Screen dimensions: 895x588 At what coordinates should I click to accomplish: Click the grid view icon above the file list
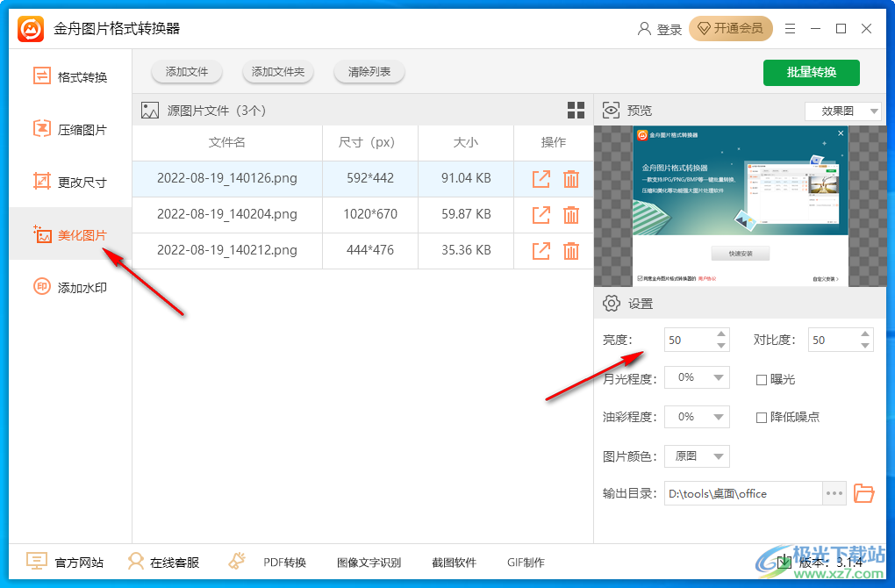[576, 111]
